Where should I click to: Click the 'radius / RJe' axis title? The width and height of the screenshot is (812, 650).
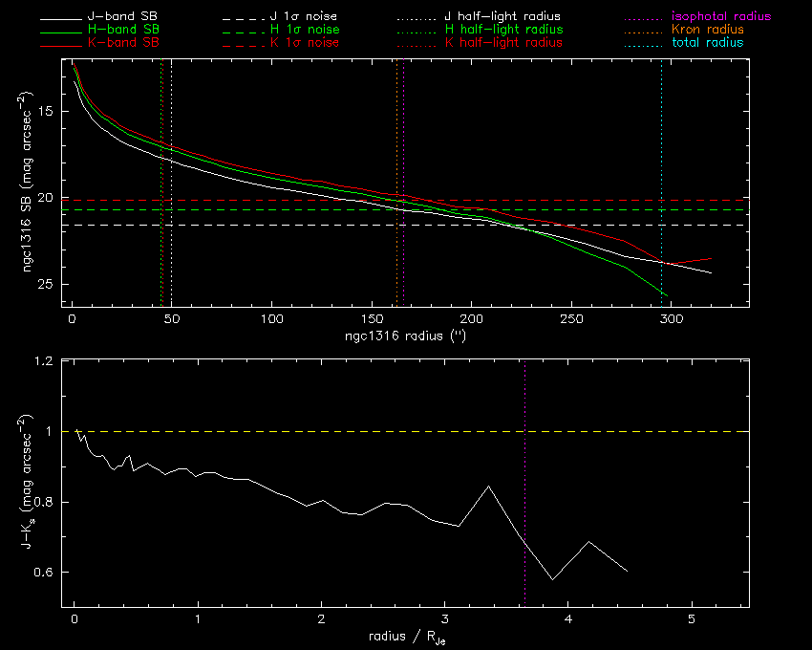click(407, 637)
